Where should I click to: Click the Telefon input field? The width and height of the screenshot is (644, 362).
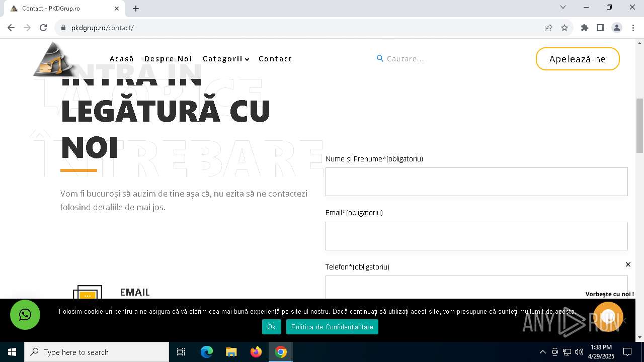pos(476,287)
